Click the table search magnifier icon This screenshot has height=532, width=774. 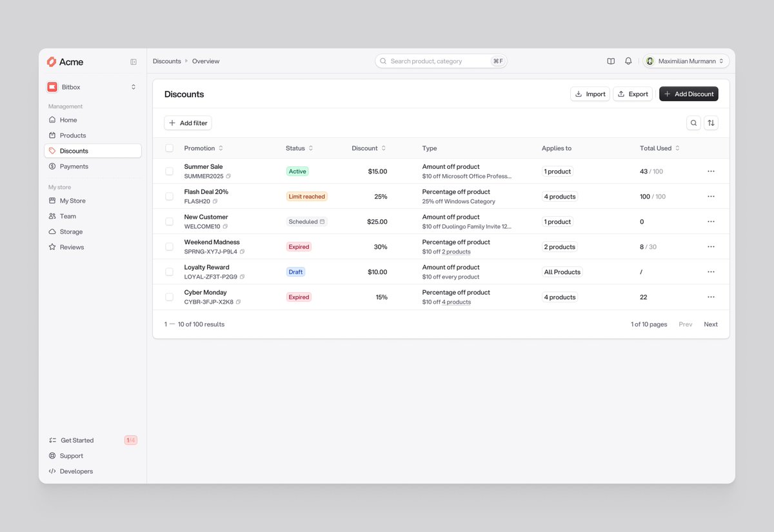pos(693,123)
